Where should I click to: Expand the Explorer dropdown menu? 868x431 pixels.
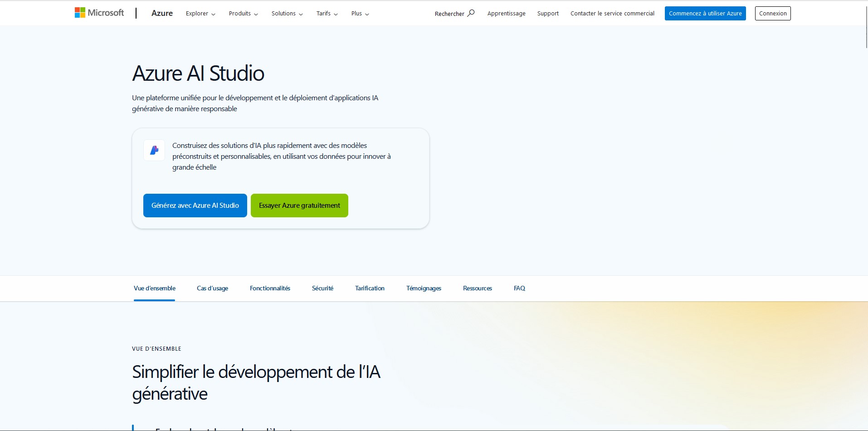pos(200,14)
